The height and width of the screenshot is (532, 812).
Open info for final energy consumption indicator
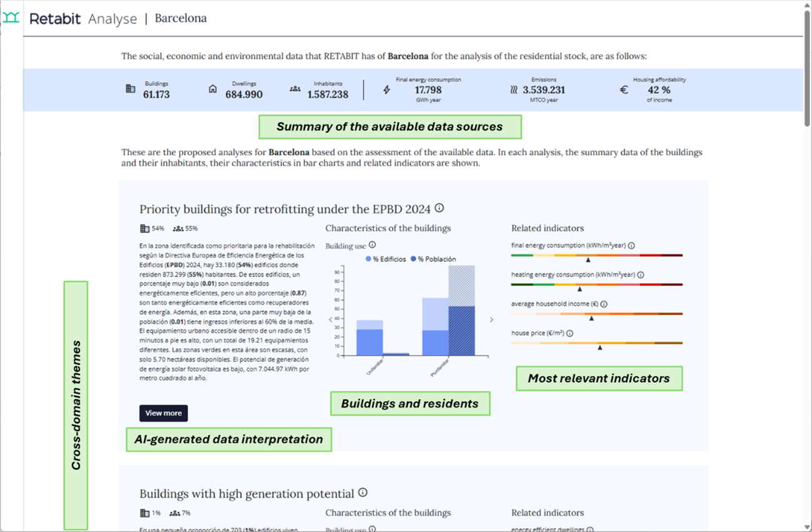[631, 246]
